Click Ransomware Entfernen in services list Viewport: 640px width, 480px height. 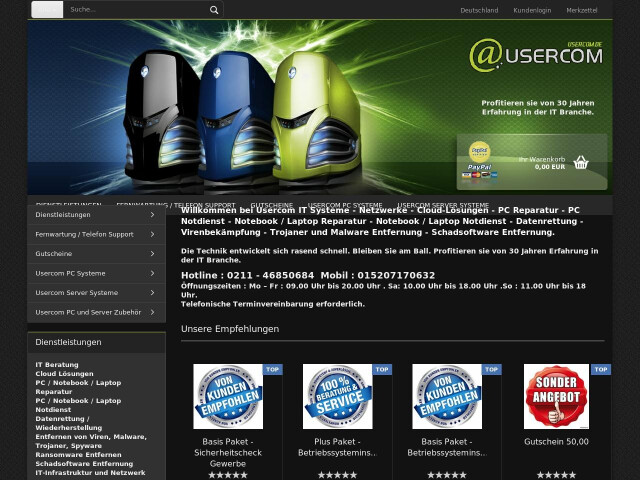coord(78,454)
